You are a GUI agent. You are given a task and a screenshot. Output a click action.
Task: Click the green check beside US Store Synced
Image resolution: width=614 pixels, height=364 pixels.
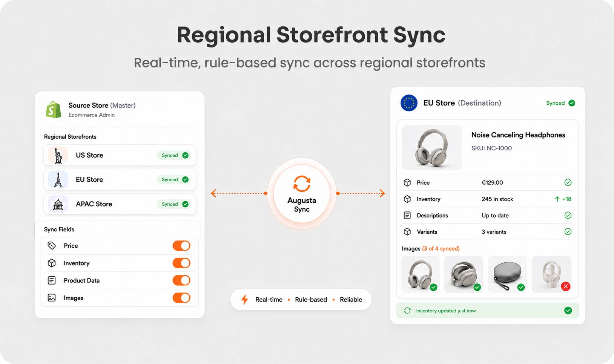tap(185, 155)
